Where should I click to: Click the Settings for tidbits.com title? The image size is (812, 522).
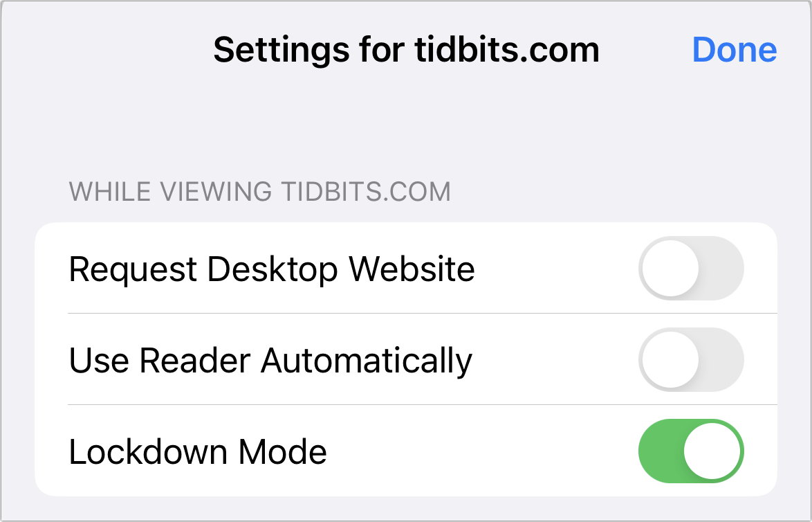(407, 51)
